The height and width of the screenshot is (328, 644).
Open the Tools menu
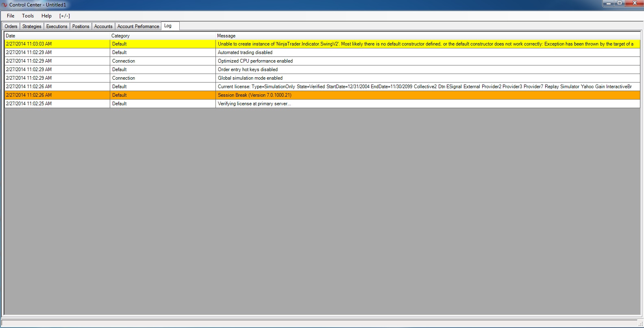(28, 16)
